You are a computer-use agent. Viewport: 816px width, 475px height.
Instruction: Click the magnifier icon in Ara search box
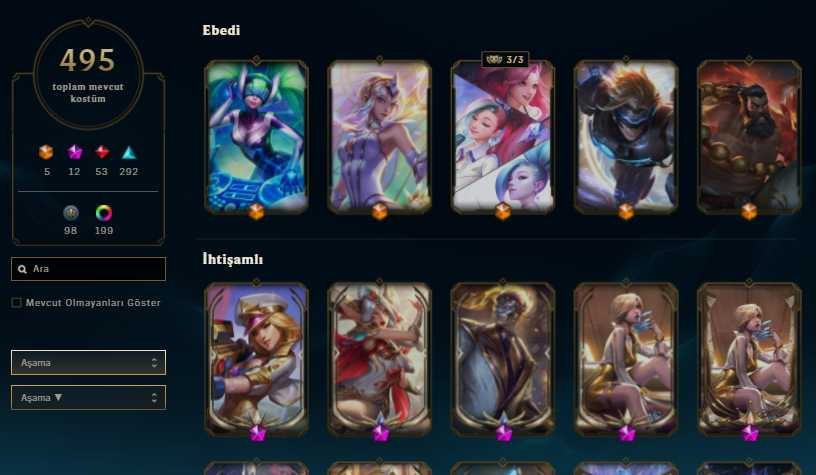tap(22, 269)
